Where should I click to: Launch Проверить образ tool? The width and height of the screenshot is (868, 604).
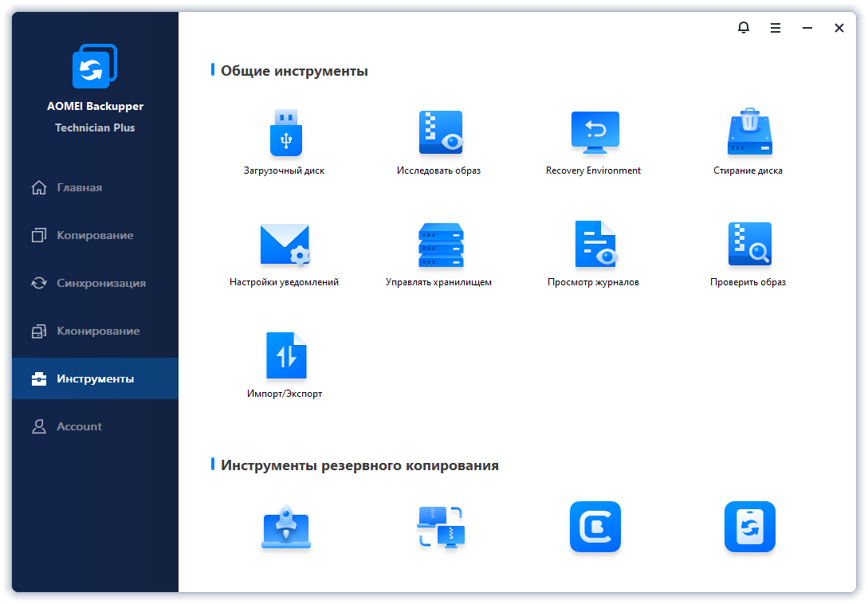(749, 244)
